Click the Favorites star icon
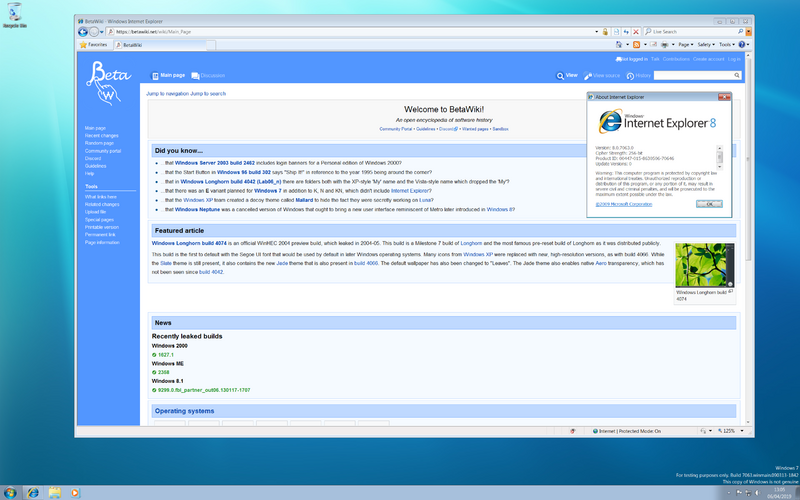Image resolution: width=800 pixels, height=500 pixels. coord(84,45)
